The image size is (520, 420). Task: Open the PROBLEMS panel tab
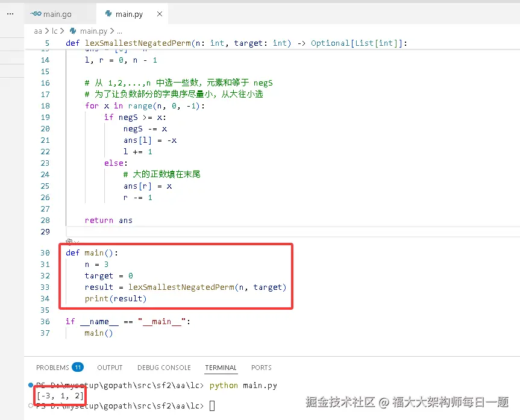click(52, 368)
